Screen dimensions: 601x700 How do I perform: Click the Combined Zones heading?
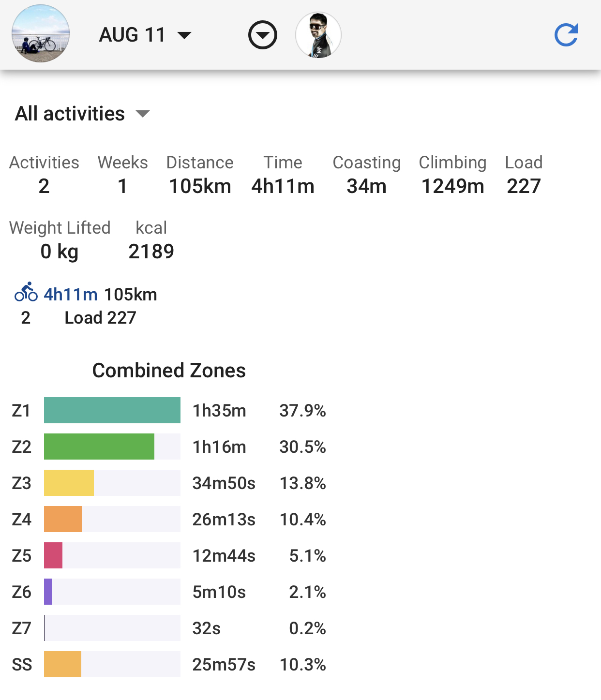tap(169, 371)
